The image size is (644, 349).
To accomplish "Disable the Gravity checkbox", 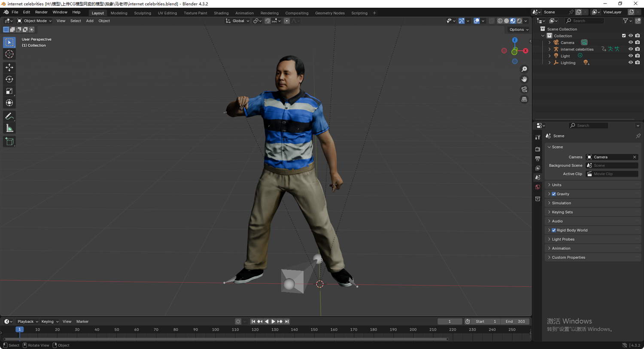I will (554, 194).
